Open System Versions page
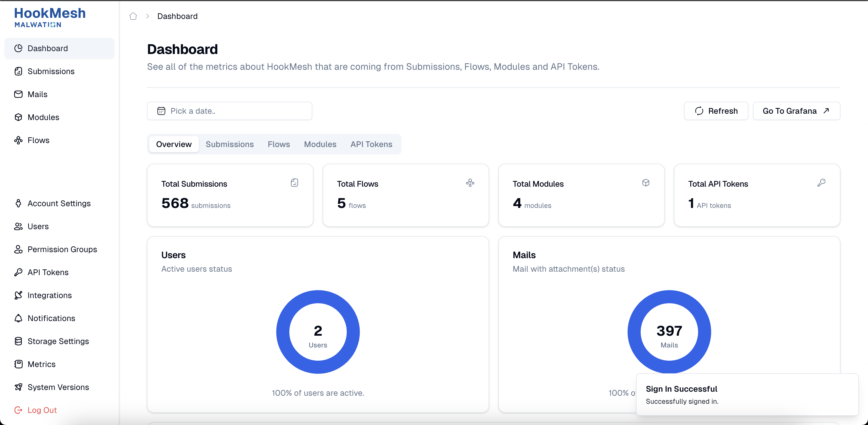868x425 pixels. pyautogui.click(x=58, y=387)
